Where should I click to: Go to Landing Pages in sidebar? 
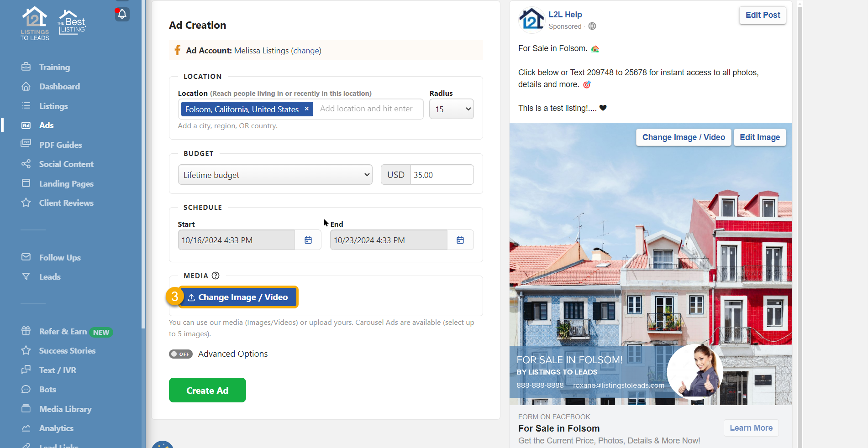(66, 184)
